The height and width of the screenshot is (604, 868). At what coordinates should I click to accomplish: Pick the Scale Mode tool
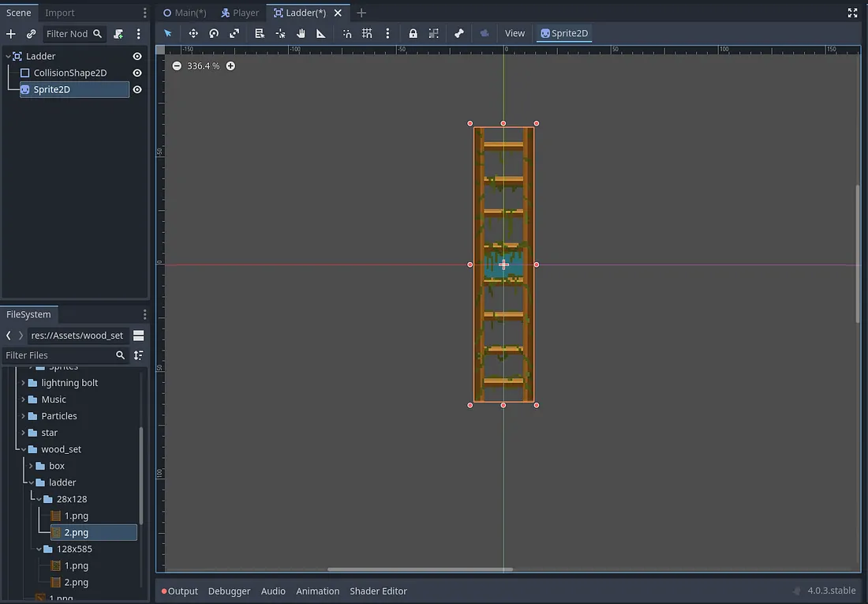tap(234, 33)
